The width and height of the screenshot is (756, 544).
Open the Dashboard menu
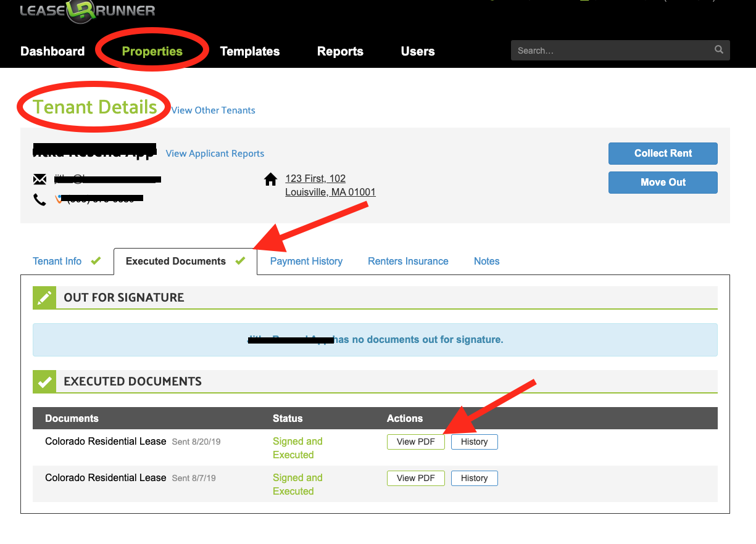tap(52, 51)
